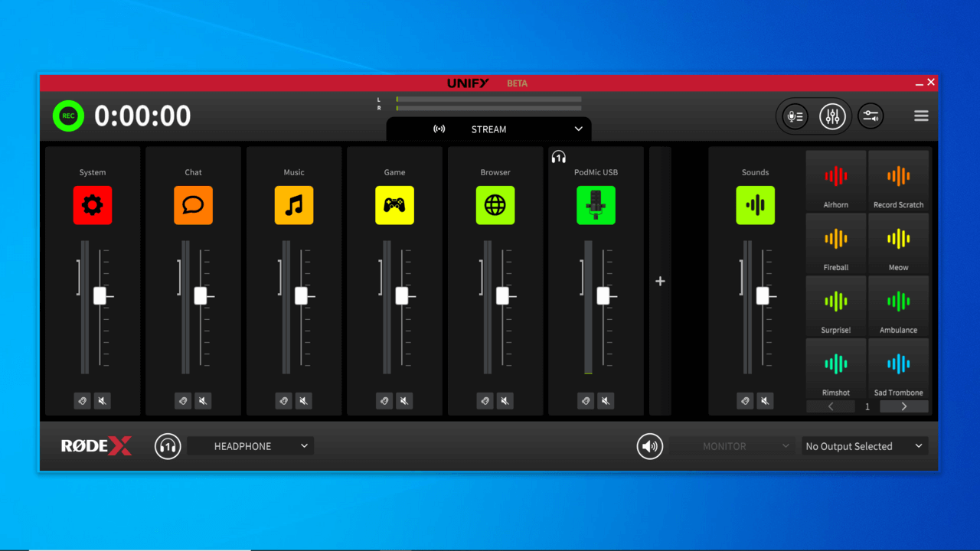Open the MONITOR dropdown
Screen dimensions: 980x551
pyautogui.click(x=731, y=446)
